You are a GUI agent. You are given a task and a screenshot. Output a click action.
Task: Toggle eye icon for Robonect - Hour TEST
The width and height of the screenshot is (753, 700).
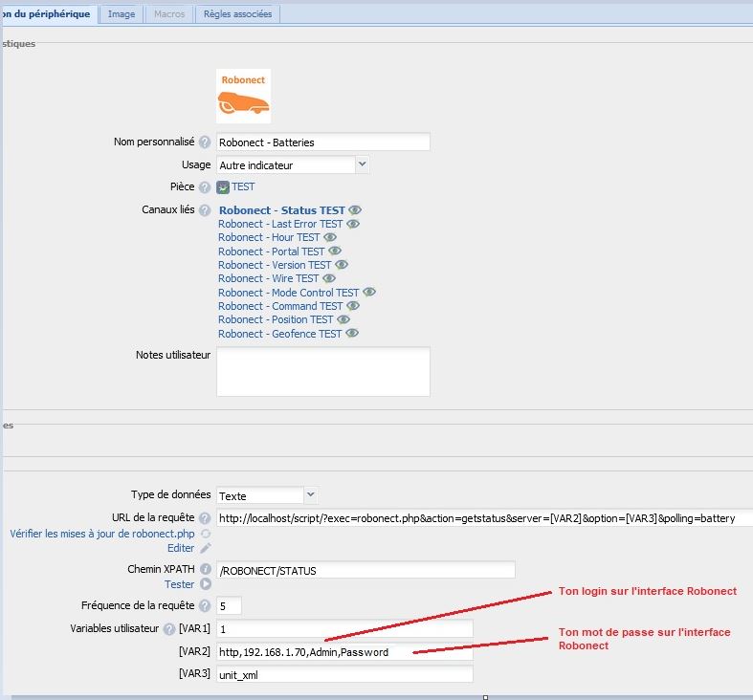click(330, 237)
